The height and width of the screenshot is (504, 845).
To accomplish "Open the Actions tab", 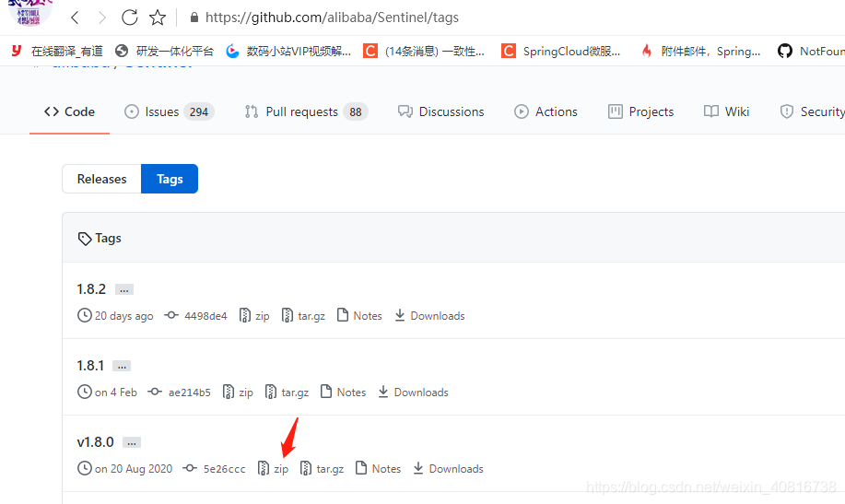I will coord(546,111).
